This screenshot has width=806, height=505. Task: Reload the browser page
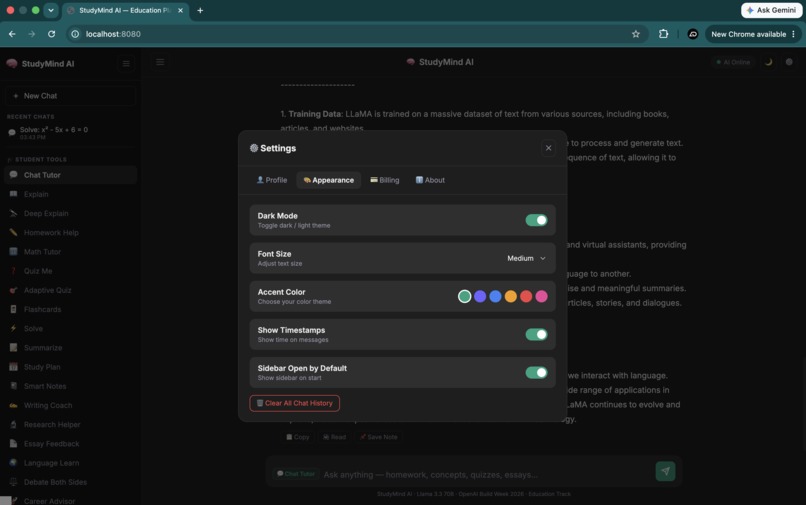click(x=51, y=34)
